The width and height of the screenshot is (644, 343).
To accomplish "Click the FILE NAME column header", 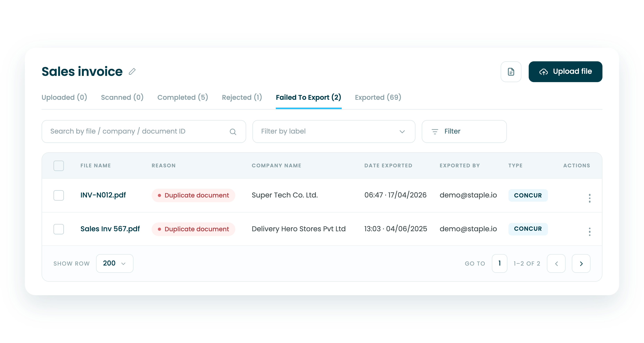I will click(x=96, y=166).
